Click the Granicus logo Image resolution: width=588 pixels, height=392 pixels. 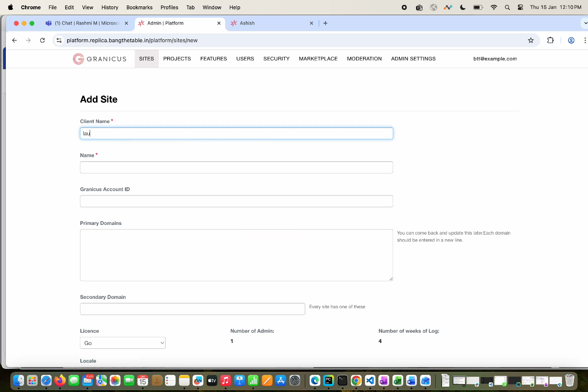99,58
